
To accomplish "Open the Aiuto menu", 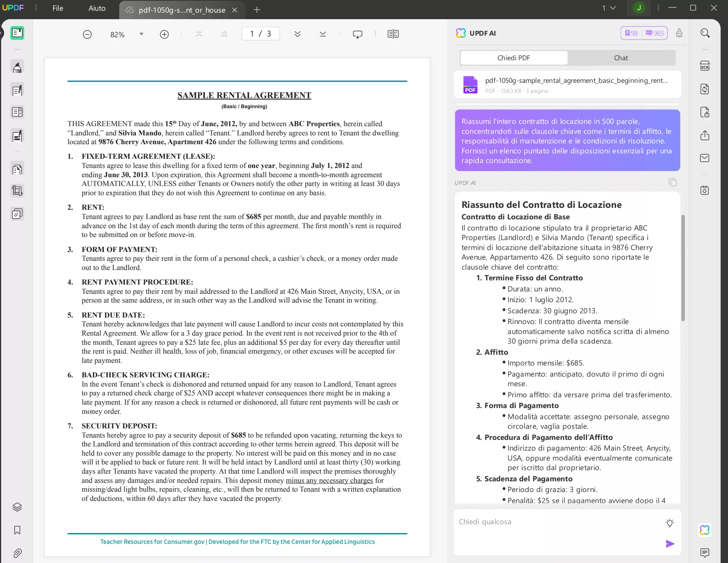I will (97, 8).
